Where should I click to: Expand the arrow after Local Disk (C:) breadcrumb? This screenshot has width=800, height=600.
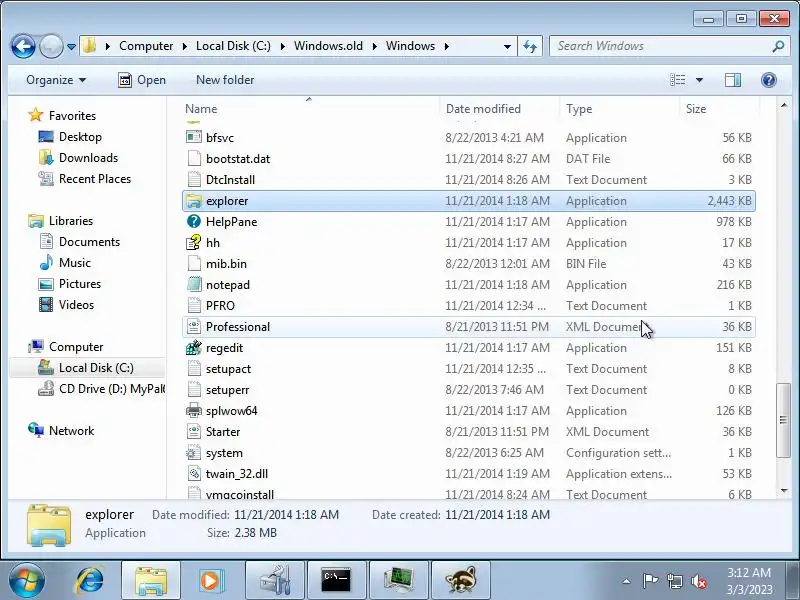click(x=282, y=46)
